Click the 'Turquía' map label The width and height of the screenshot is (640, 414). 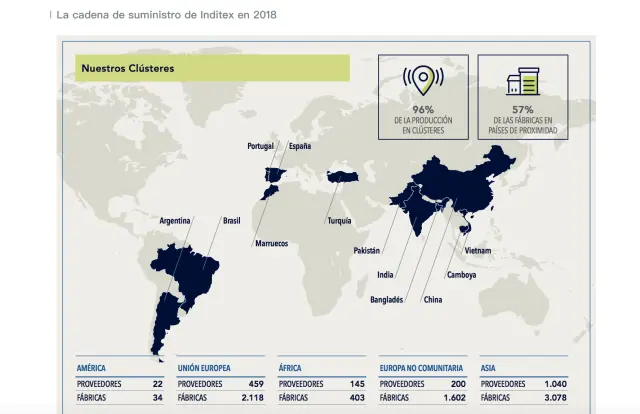(x=339, y=221)
